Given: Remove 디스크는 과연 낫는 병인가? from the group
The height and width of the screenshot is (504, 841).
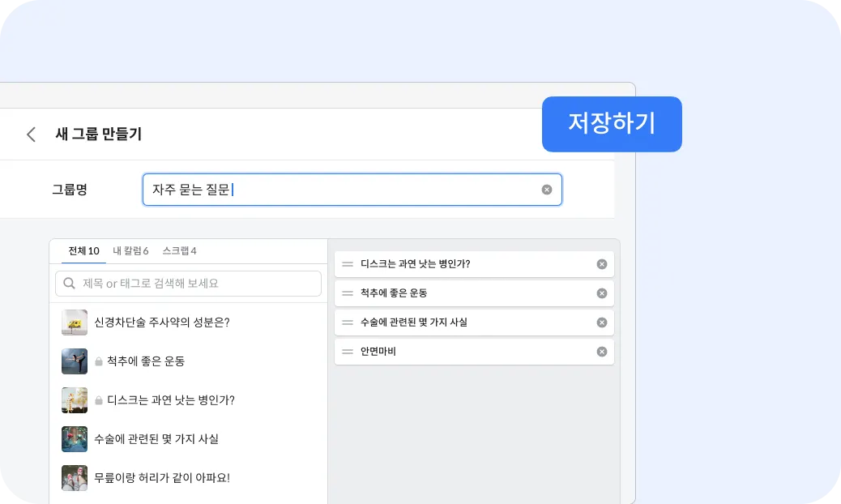Looking at the screenshot, I should tap(602, 264).
